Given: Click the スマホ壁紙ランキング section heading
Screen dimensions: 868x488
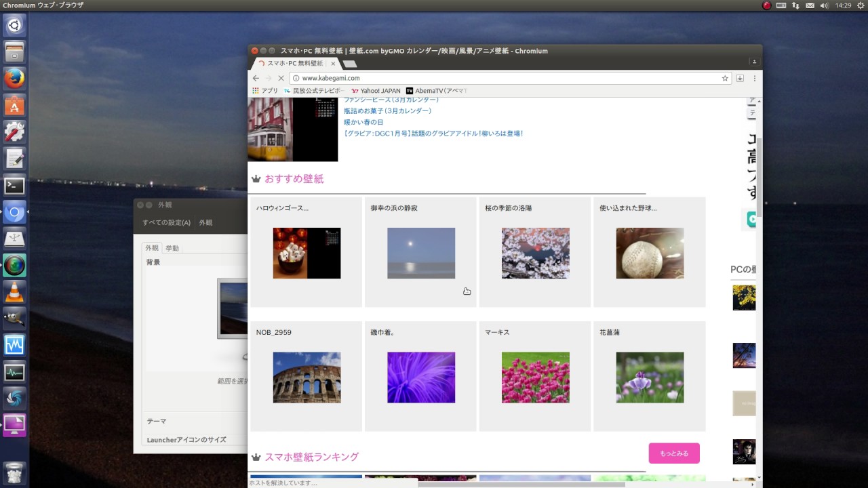Looking at the screenshot, I should tap(311, 457).
